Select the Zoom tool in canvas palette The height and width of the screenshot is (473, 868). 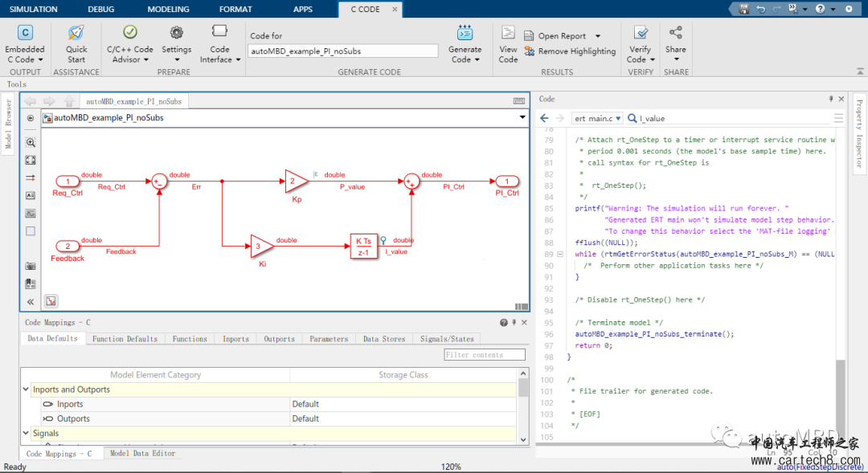[x=31, y=142]
